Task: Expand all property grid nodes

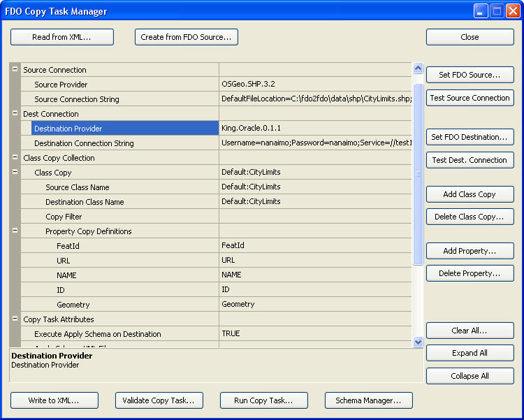Action: pos(470,353)
